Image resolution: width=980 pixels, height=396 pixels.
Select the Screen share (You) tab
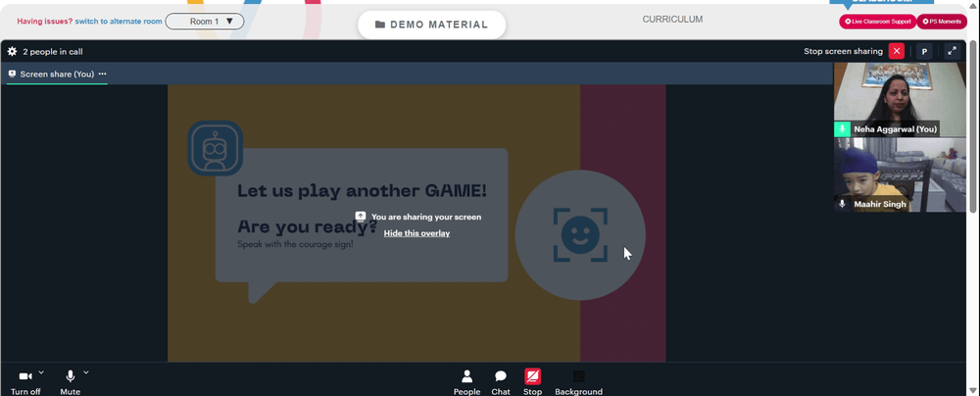coord(57,74)
